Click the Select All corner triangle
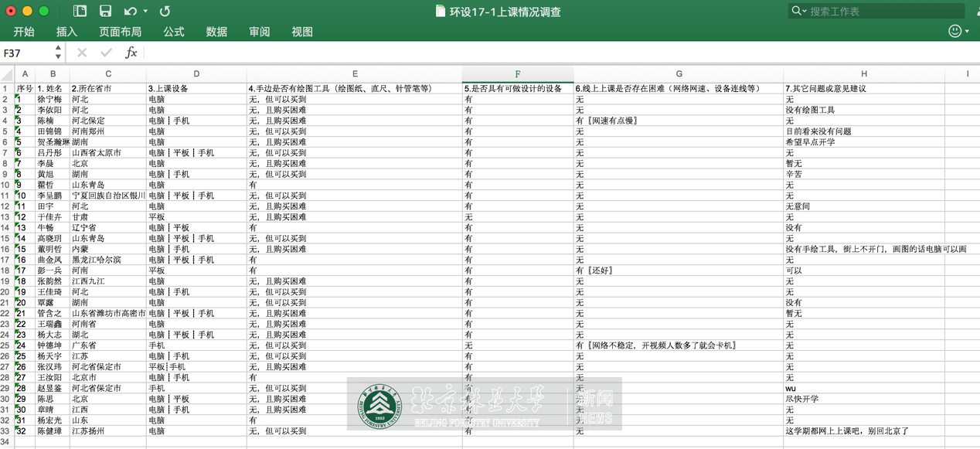This screenshot has width=980, height=449. click(7, 75)
